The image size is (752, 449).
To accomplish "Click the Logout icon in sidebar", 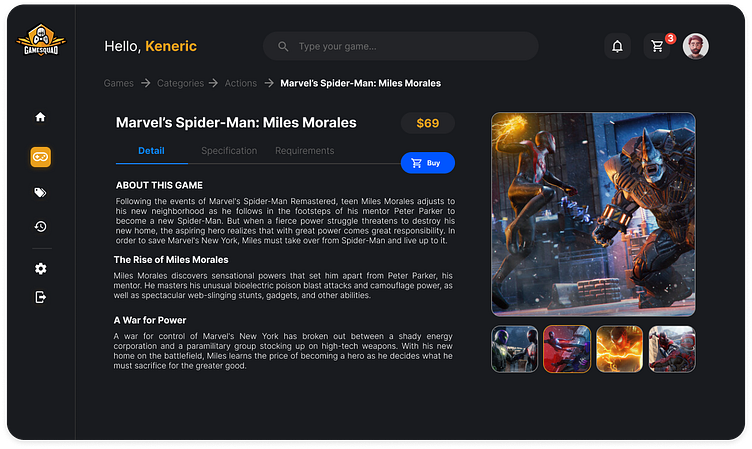I will (41, 297).
